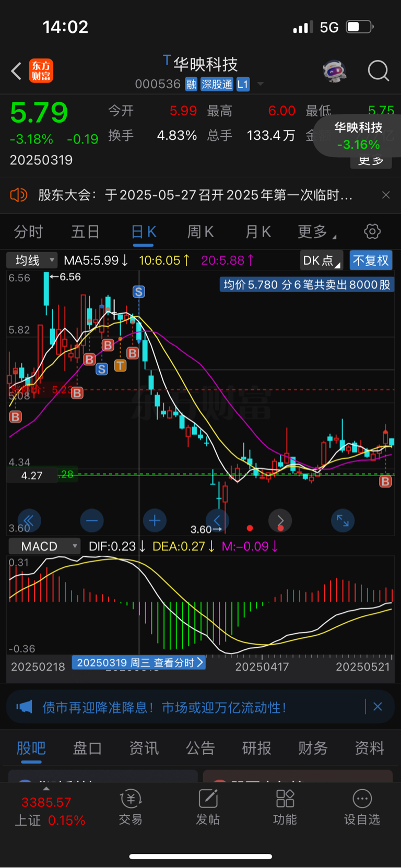This screenshot has width=401, height=868.
Task: Tap the L1 level badge
Action: (243, 84)
